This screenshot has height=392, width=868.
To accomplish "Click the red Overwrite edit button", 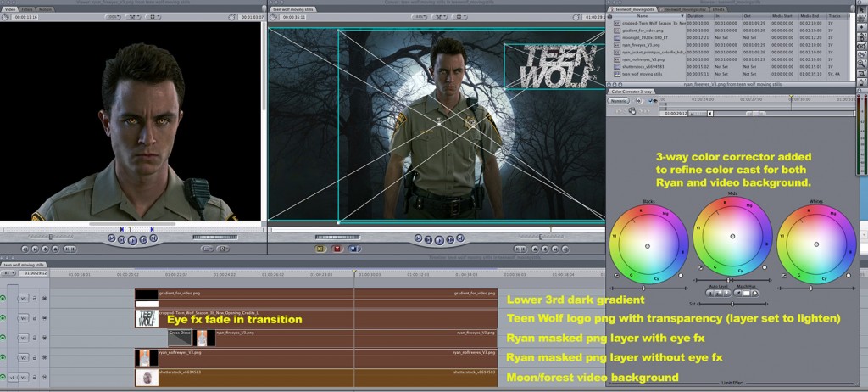I will (x=337, y=249).
